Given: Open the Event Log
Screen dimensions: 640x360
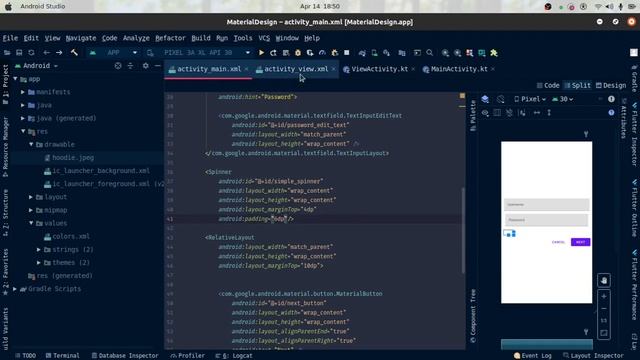Looking at the screenshot, I should point(533,356).
